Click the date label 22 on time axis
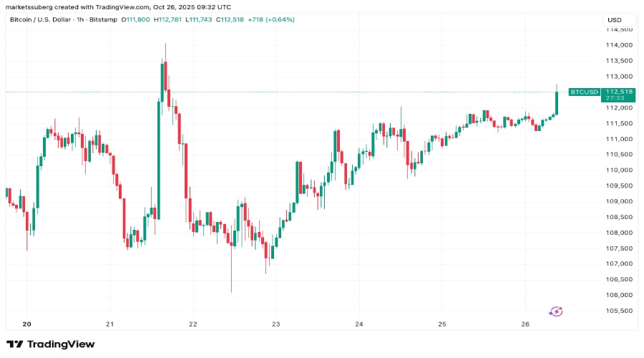Image resolution: width=644 pixels, height=358 pixels. pos(193,324)
